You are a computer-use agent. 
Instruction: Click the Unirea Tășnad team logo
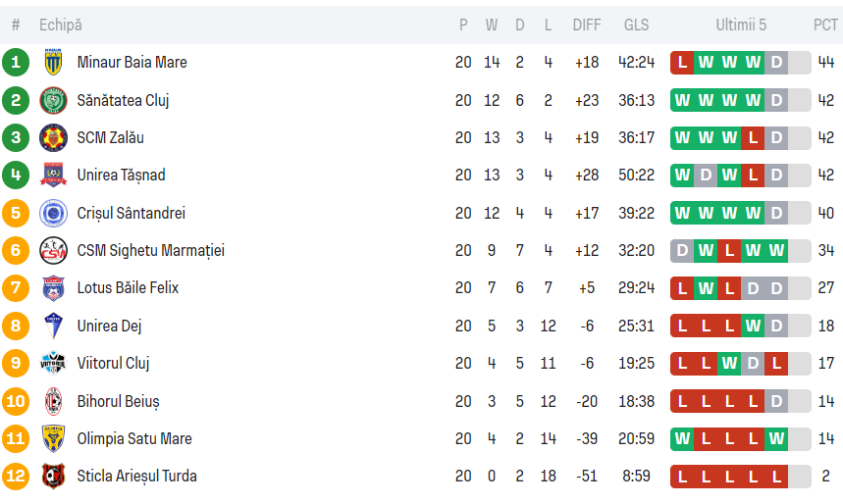[x=53, y=176]
